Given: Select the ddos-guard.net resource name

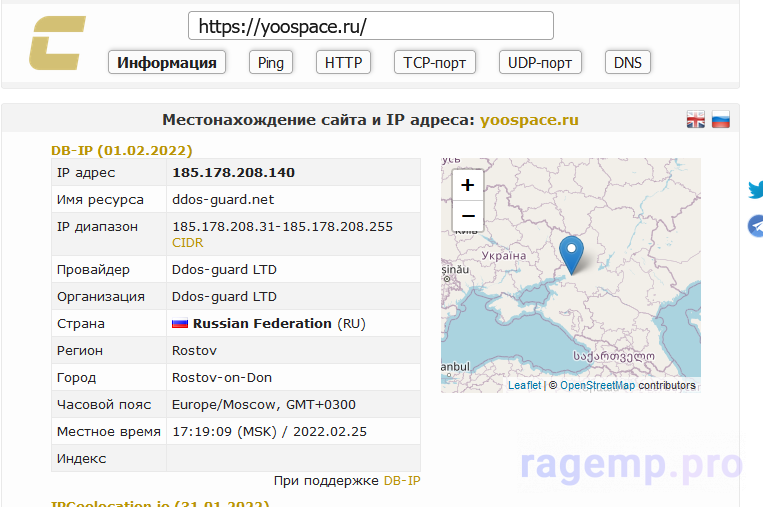Looking at the screenshot, I should [223, 199].
